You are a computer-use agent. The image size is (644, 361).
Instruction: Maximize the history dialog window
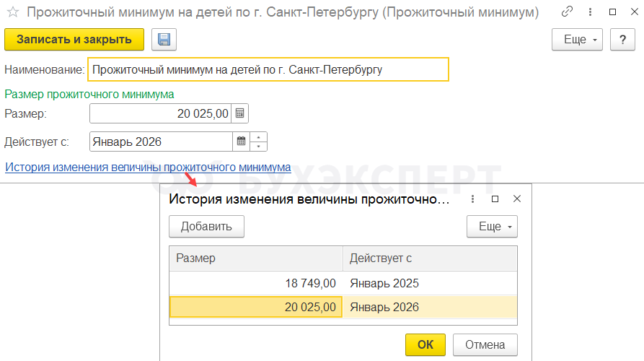(x=495, y=199)
